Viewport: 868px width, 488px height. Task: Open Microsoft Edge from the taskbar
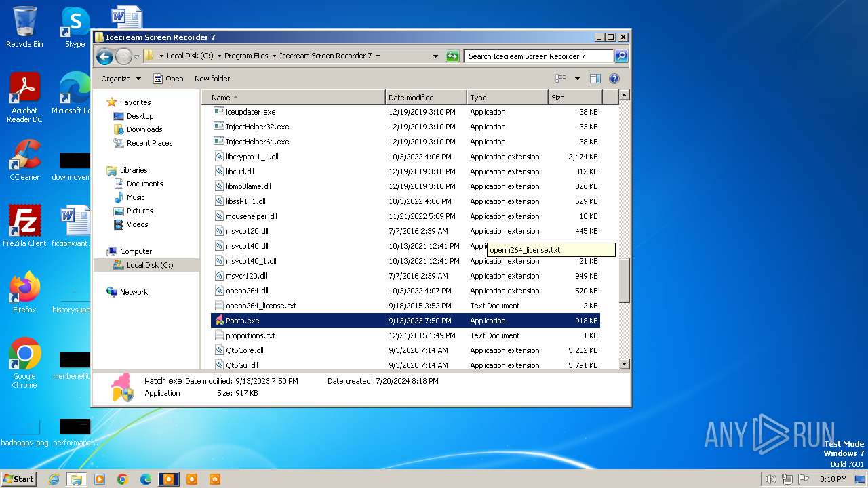146,479
